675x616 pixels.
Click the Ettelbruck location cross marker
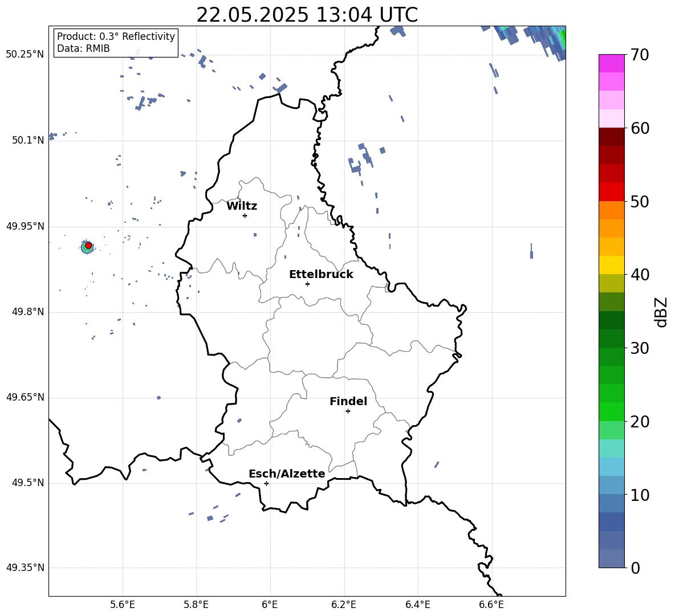click(x=307, y=284)
